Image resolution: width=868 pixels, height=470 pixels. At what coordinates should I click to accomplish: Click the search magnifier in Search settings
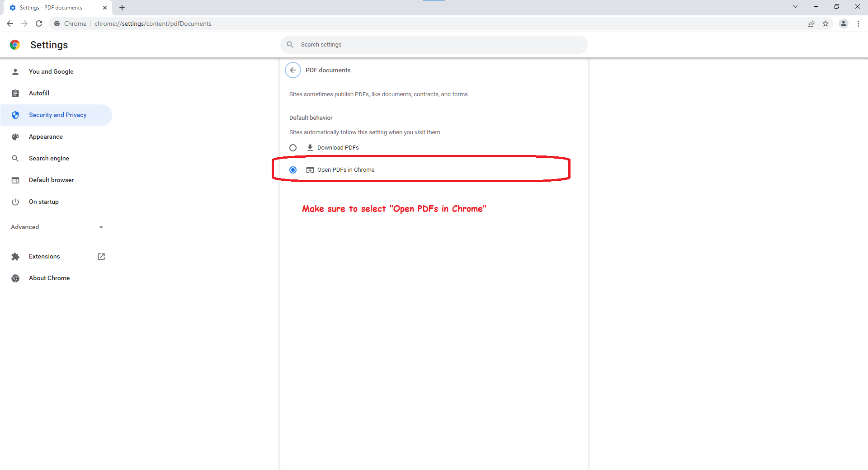click(290, 44)
